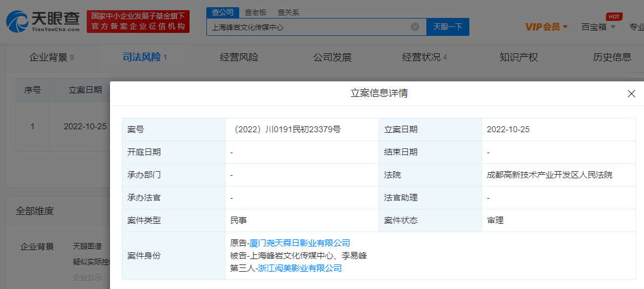Screen dimensions: 644x289
Task: Open plaintiff 厦门尧天舜日影业有限公司 link
Action: pos(300,243)
